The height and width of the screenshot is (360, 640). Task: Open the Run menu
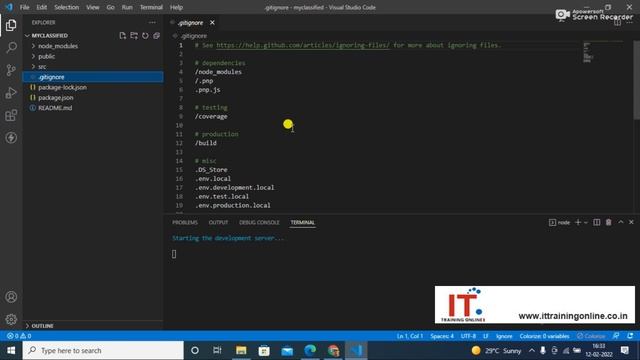(127, 7)
